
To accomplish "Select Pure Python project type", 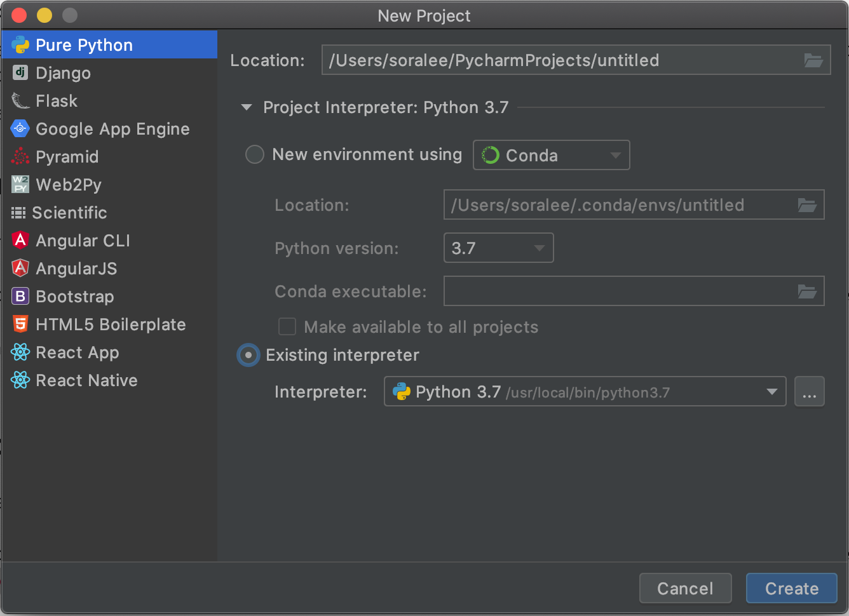I will click(x=109, y=45).
